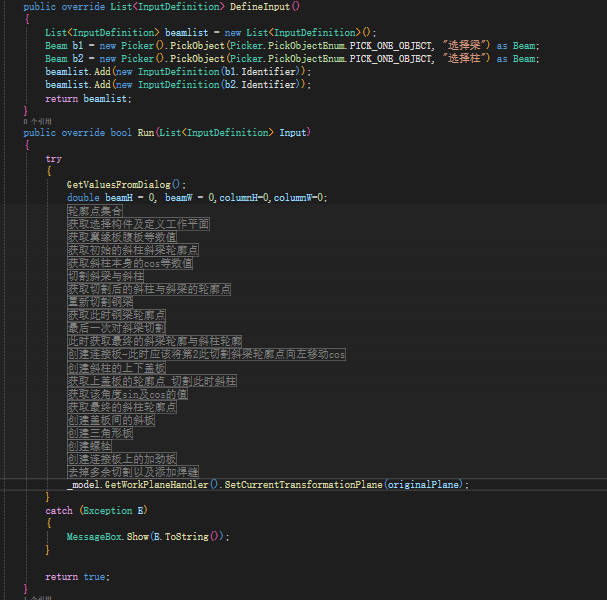This screenshot has width=607, height=600.
Task: Click the originalPlane argument
Action: (423, 485)
